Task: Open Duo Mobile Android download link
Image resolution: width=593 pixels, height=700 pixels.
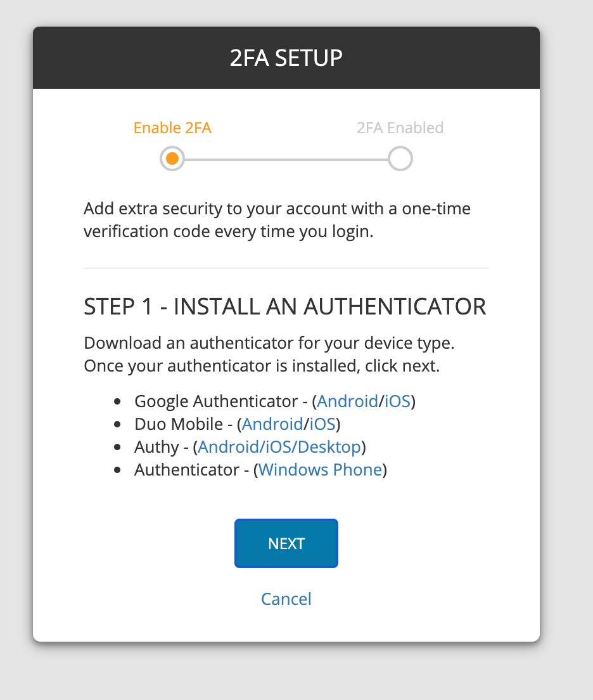Action: [x=272, y=424]
